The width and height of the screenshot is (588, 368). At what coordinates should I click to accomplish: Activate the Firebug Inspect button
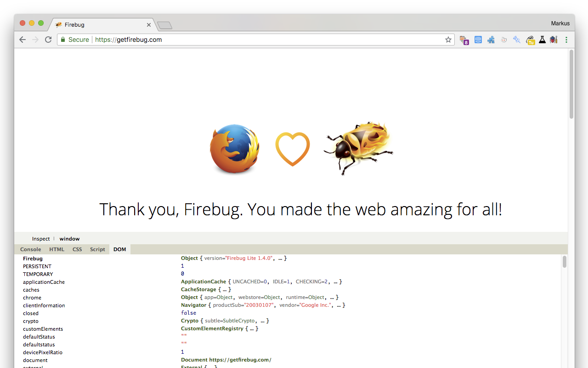pyautogui.click(x=41, y=239)
